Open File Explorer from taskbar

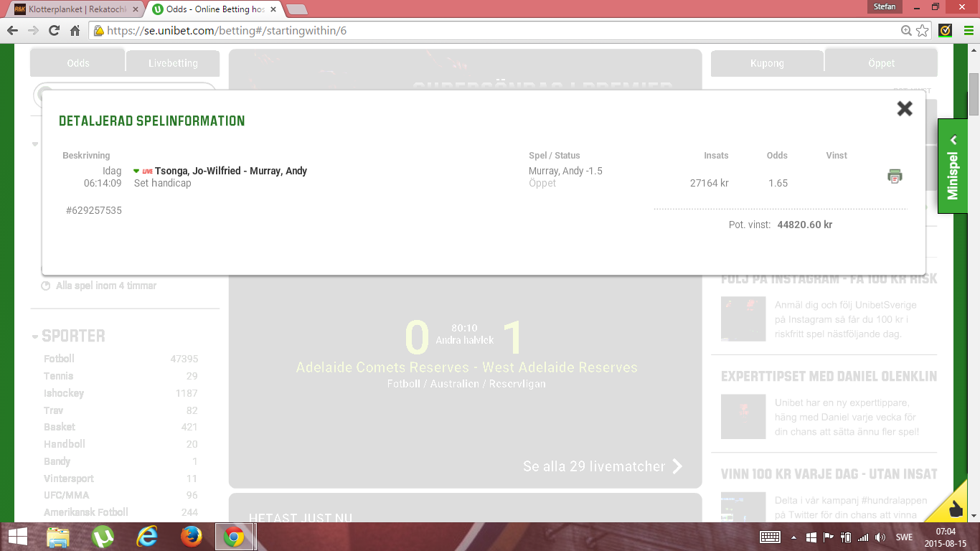click(x=58, y=537)
